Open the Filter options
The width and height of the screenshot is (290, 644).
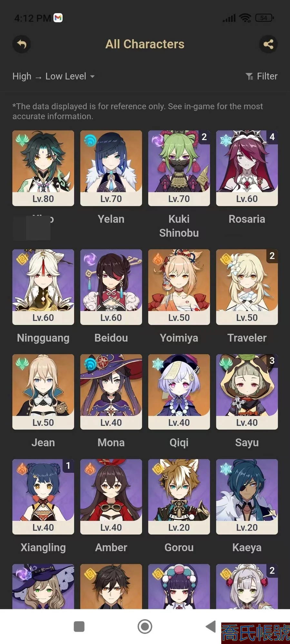coord(261,76)
